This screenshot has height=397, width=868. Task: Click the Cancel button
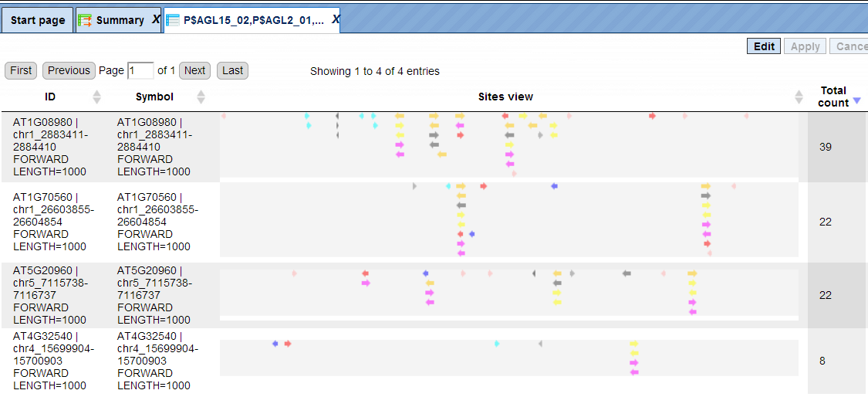(849, 46)
